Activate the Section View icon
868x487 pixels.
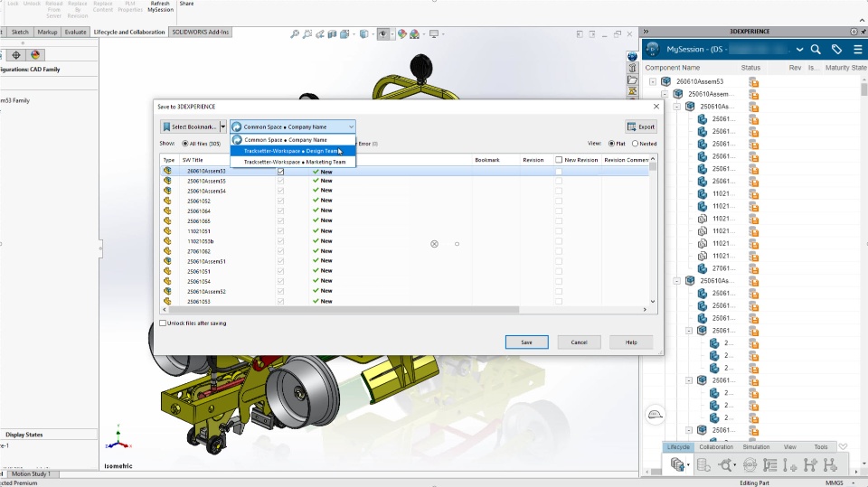click(332, 34)
